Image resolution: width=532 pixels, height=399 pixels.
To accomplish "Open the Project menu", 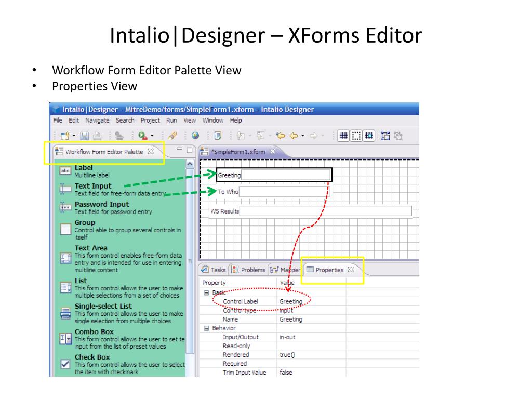I will coord(150,121).
